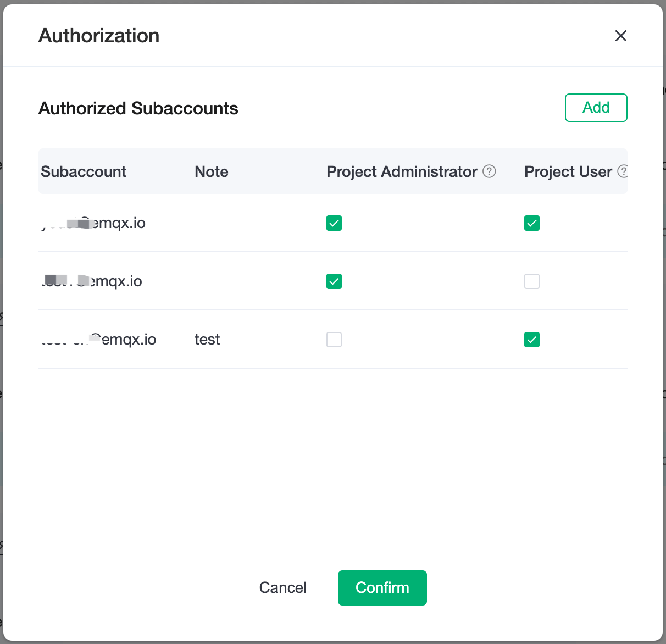Click the Authorized Subaccounts heading
666x644 pixels.
138,108
